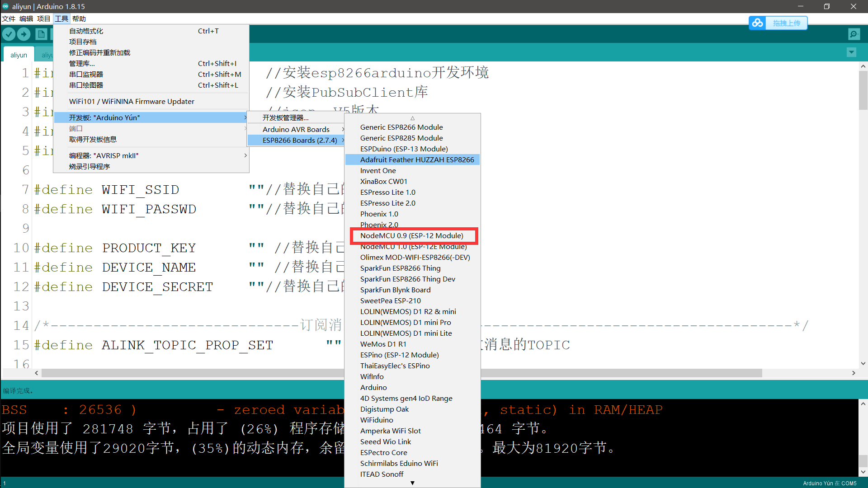Screen dimensions: 868x488
Task: Select SparkFun ESP8266 Thing board
Action: click(x=412, y=268)
